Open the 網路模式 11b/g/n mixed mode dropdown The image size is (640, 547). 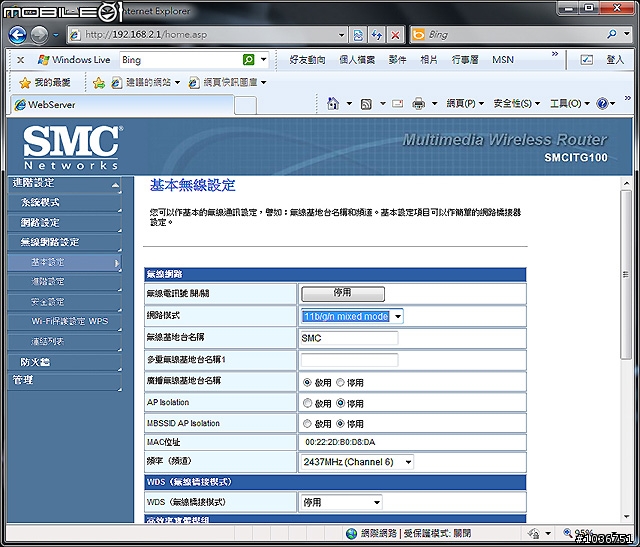pyautogui.click(x=398, y=316)
